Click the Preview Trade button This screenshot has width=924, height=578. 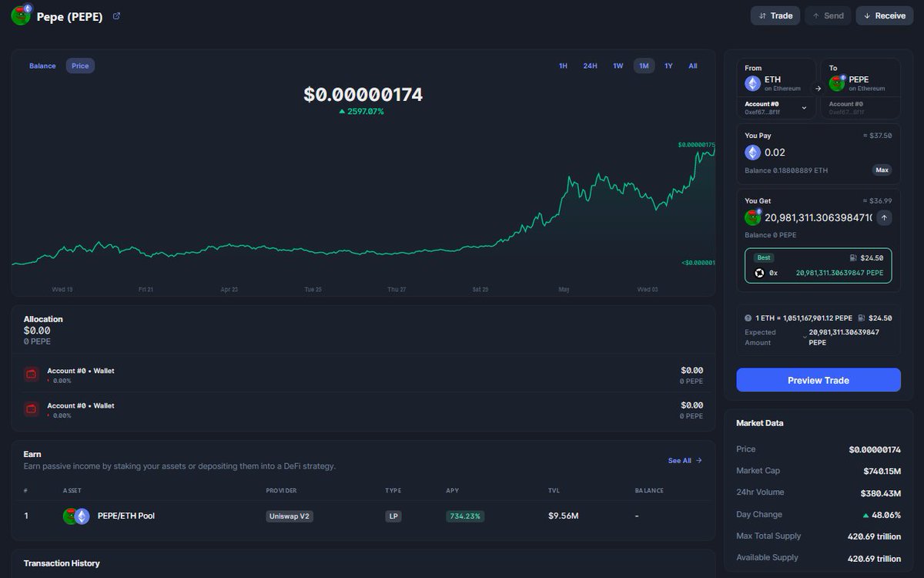819,380
